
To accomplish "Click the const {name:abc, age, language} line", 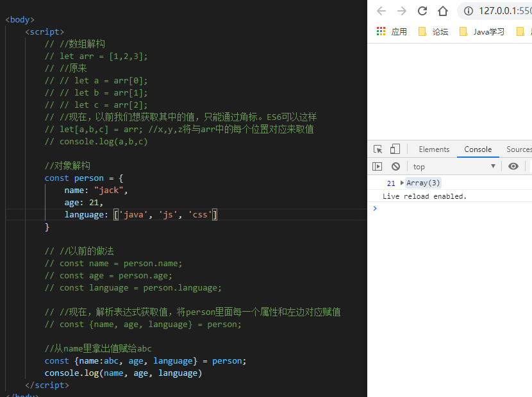I will click(145, 360).
